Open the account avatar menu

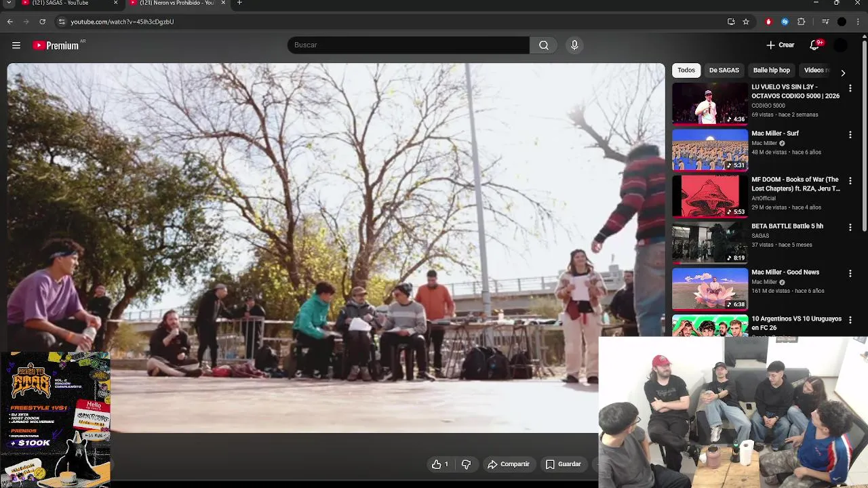click(841, 45)
